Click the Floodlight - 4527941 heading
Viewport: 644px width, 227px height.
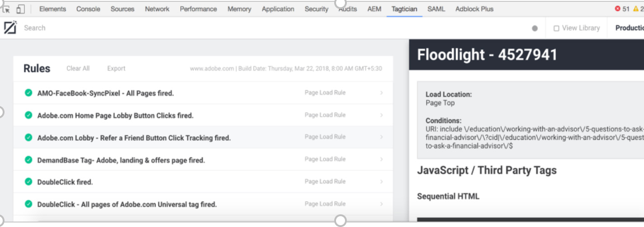[x=487, y=55]
